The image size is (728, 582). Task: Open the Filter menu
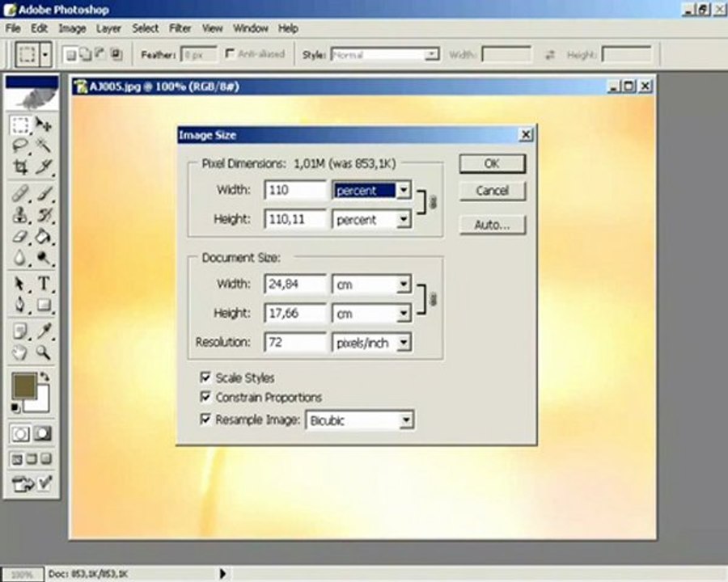tap(180, 28)
